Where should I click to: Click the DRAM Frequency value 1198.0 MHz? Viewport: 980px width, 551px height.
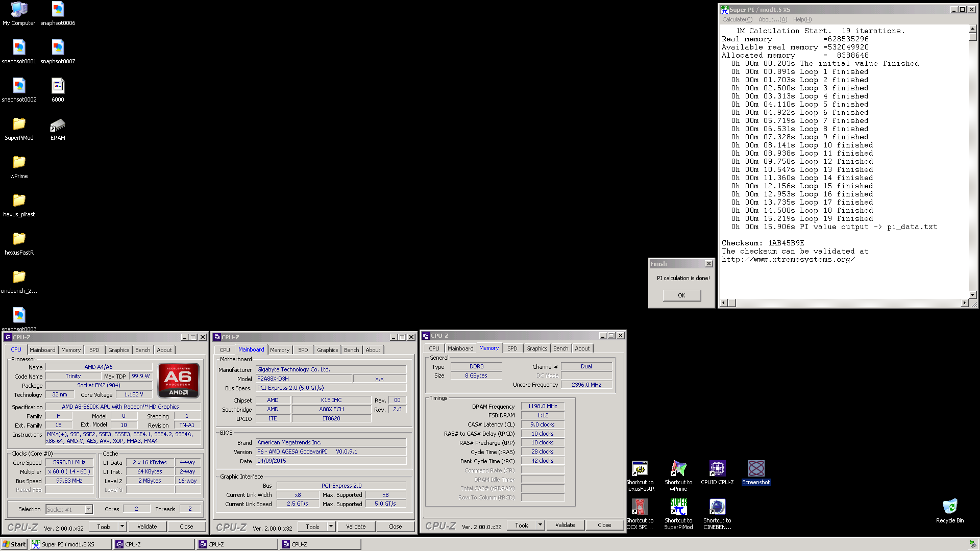click(x=543, y=406)
